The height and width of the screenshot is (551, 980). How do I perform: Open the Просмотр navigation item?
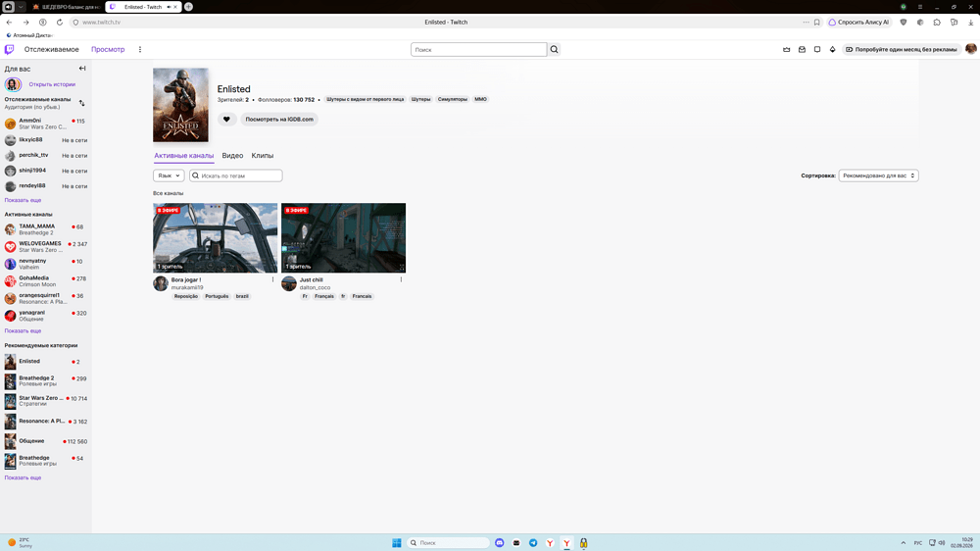click(108, 49)
